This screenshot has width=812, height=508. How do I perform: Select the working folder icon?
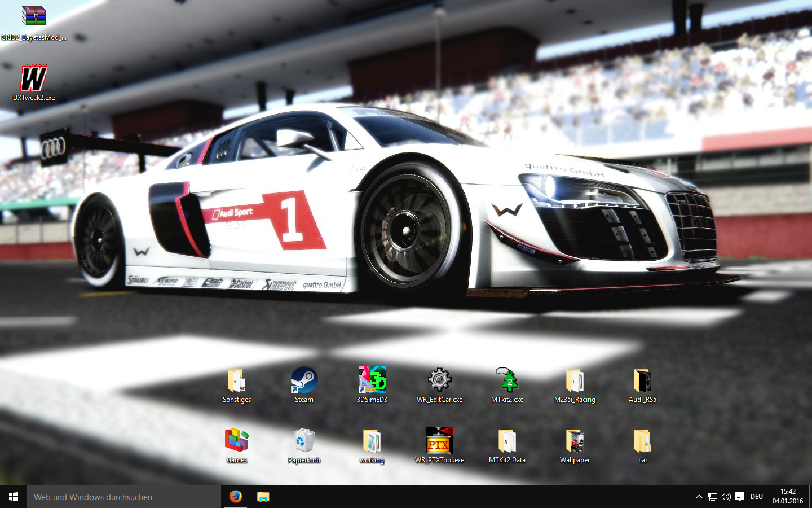click(372, 441)
